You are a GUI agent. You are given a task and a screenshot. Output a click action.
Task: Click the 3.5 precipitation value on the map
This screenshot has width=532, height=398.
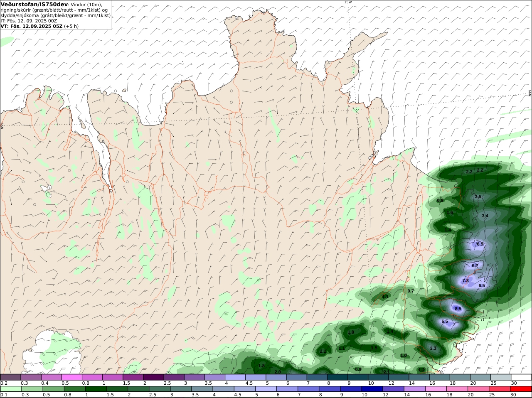tap(478, 197)
